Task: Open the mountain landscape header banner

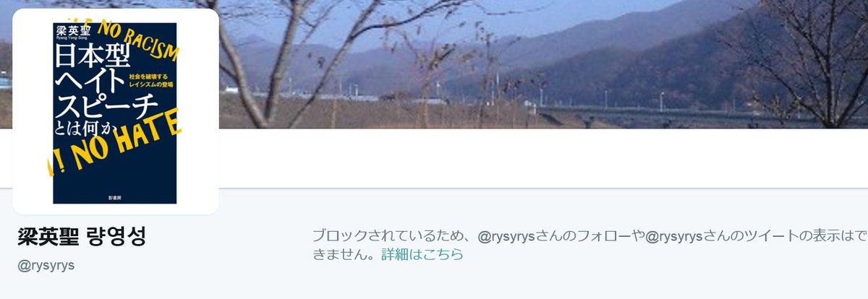Action: pyautogui.click(x=542, y=64)
